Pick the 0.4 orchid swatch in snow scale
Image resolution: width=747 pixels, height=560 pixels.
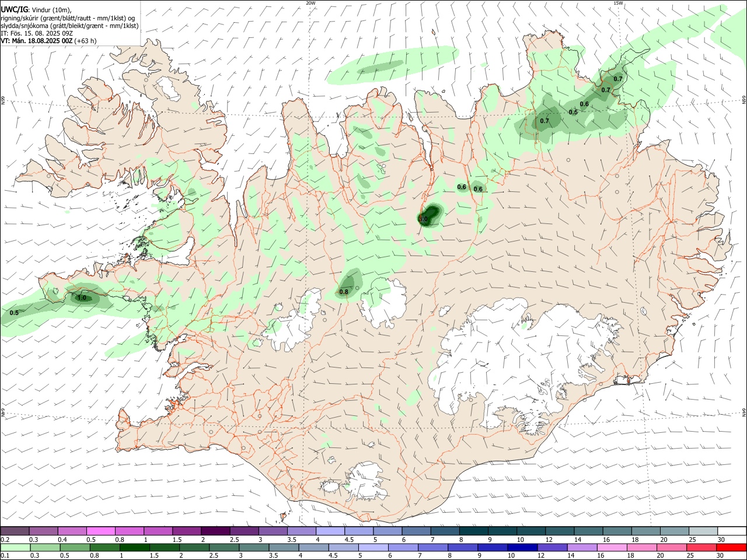coord(72,531)
